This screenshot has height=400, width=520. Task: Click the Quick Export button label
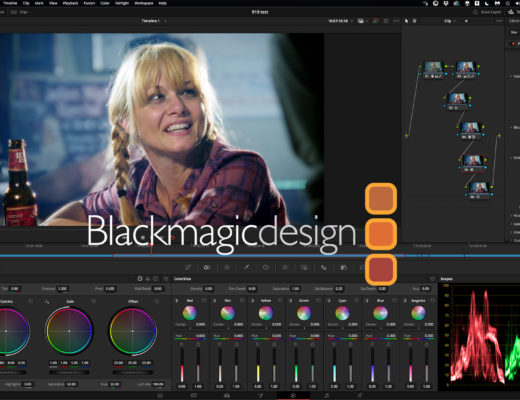[x=491, y=12]
